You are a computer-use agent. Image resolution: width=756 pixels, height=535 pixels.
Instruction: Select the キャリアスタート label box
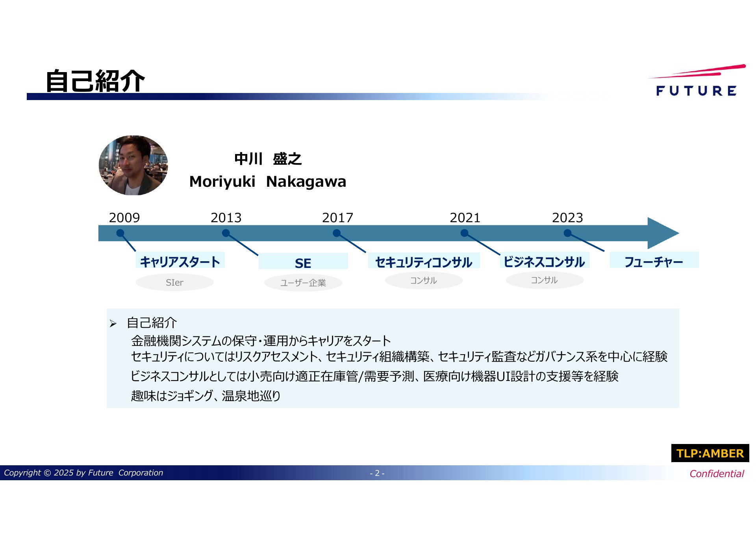click(180, 260)
